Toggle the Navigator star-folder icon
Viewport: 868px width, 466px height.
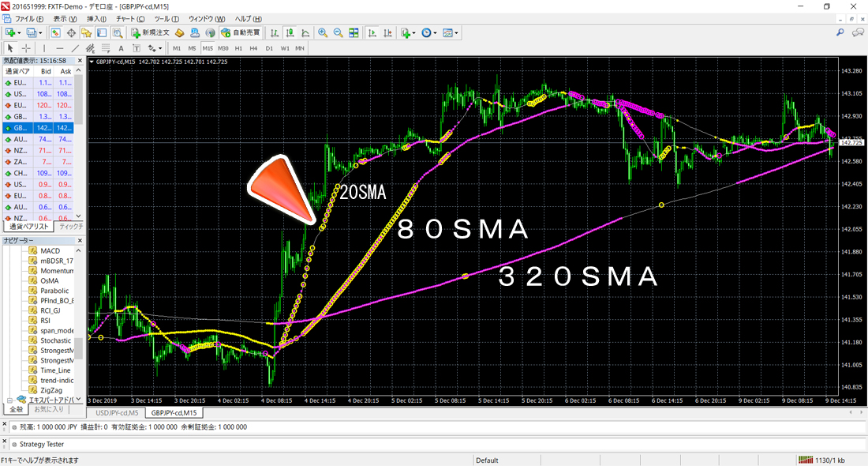[x=86, y=32]
